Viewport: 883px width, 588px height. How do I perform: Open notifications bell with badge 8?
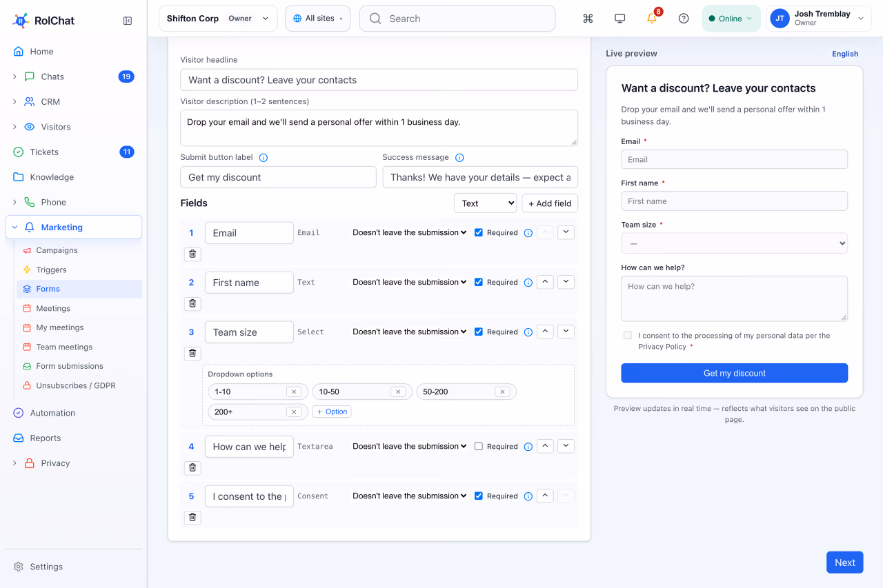click(x=652, y=19)
